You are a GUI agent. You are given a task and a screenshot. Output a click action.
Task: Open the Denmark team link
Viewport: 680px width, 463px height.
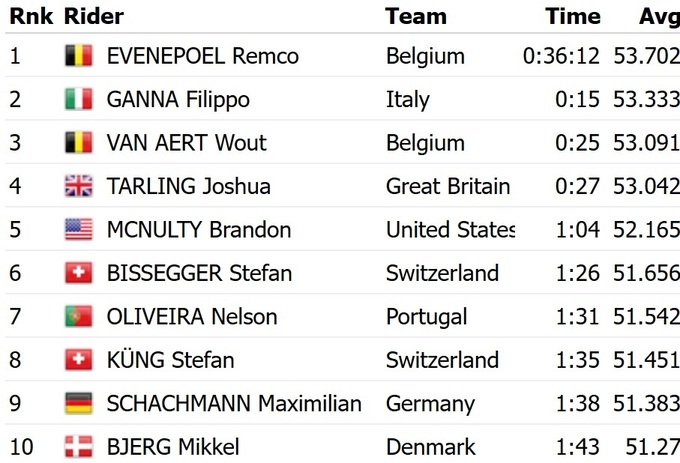point(430,447)
